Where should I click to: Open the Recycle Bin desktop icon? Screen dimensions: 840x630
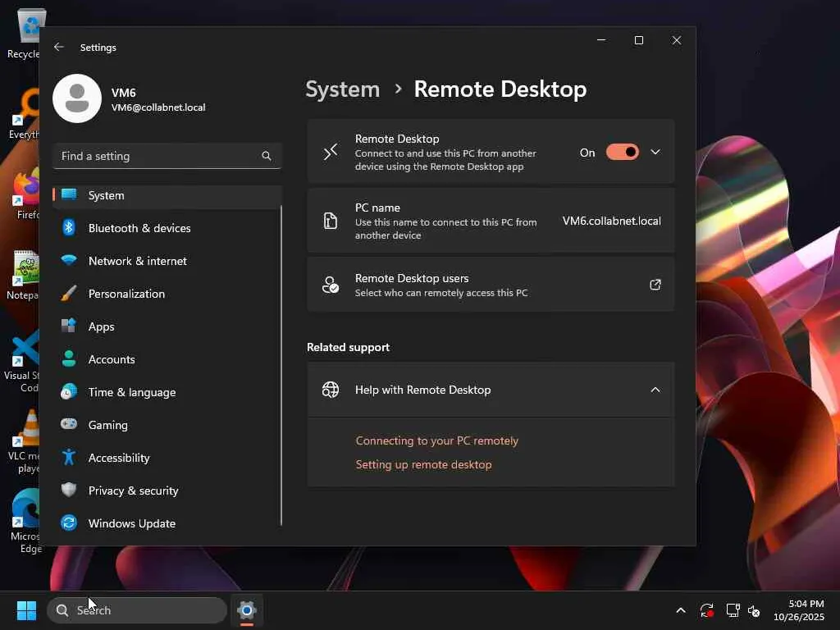[24, 33]
